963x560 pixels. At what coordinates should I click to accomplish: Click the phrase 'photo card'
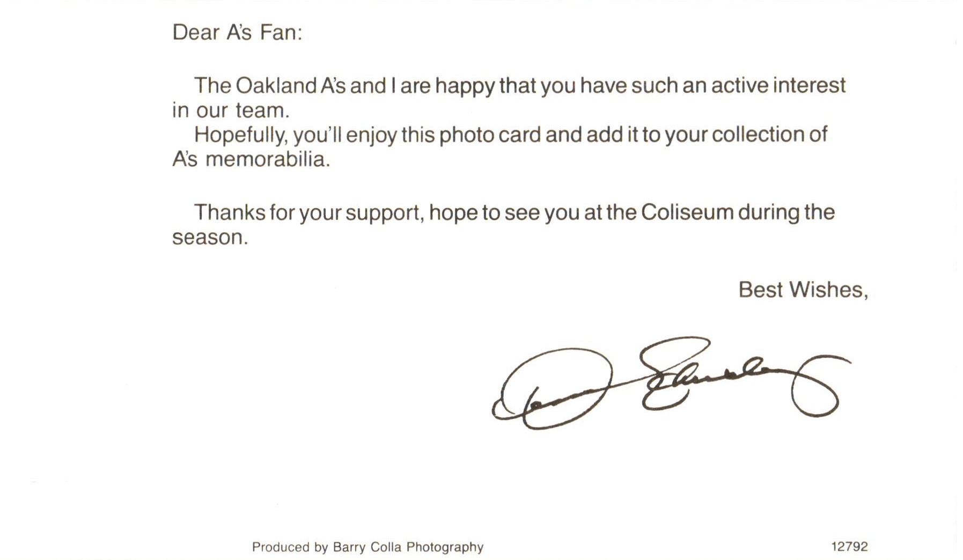coord(489,135)
